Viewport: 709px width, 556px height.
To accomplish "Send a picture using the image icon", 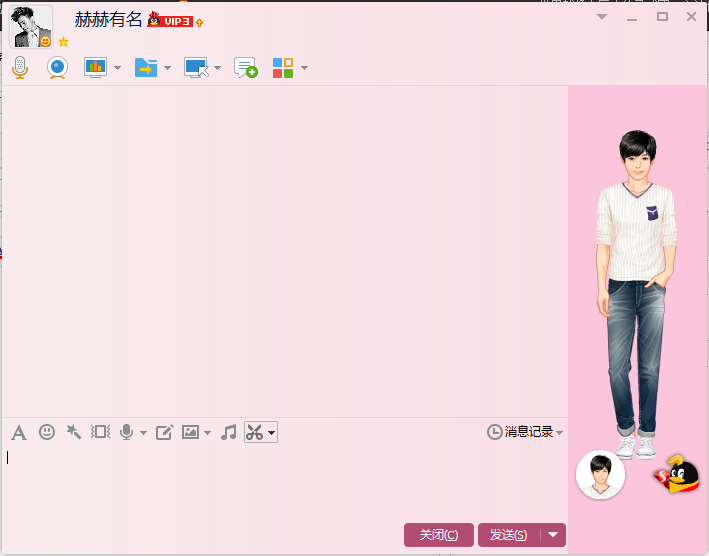I will click(190, 432).
